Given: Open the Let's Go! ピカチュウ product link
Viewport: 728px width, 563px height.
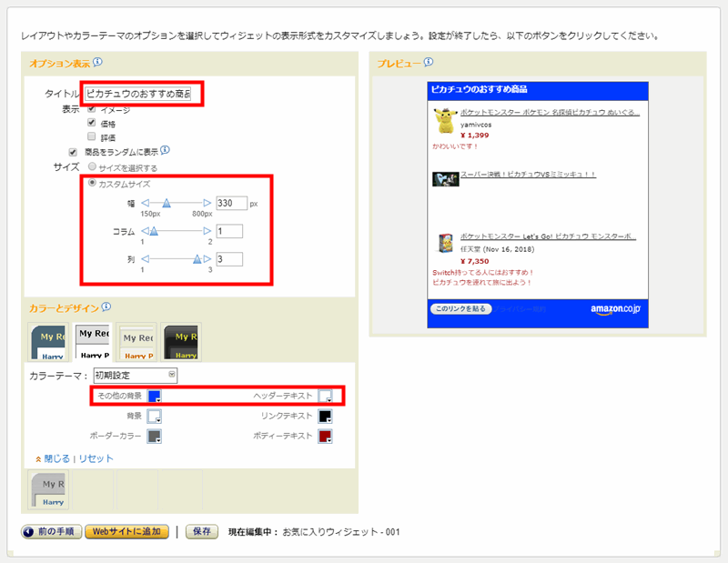Looking at the screenshot, I should click(x=548, y=236).
